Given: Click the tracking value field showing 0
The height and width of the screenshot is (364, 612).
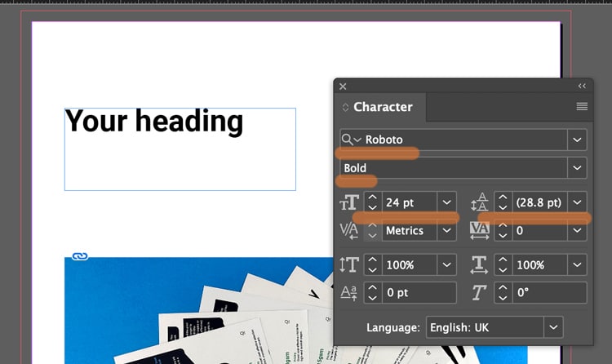Looking at the screenshot, I should (539, 230).
